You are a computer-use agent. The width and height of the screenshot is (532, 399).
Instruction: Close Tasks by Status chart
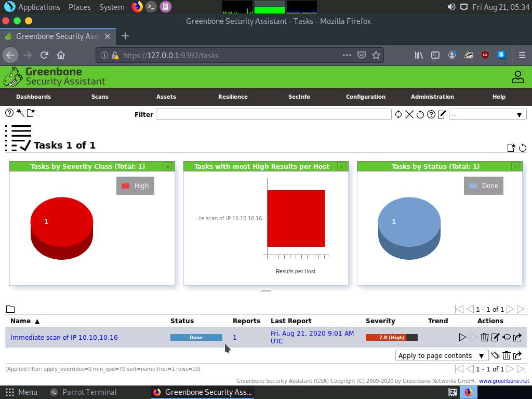(x=515, y=166)
